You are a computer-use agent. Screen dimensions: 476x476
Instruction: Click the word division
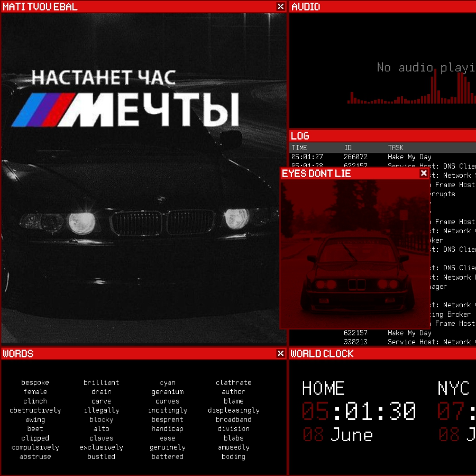[x=234, y=428]
